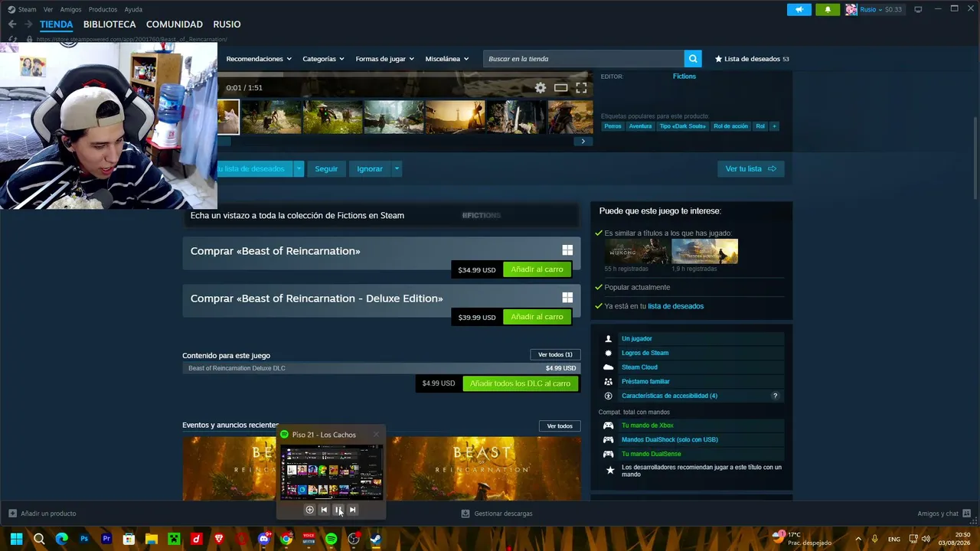Select the Tipo «Dark Souls» tag
Screen dimensions: 980x551
pyautogui.click(x=683, y=126)
